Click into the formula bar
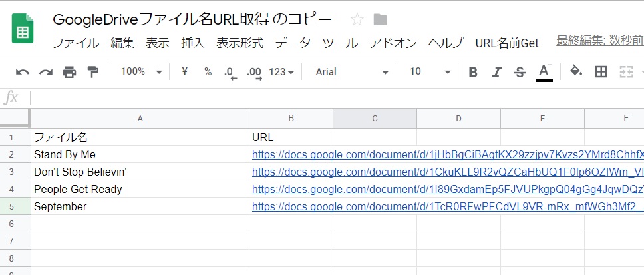Image resolution: width=644 pixels, height=275 pixels. pyautogui.click(x=337, y=98)
